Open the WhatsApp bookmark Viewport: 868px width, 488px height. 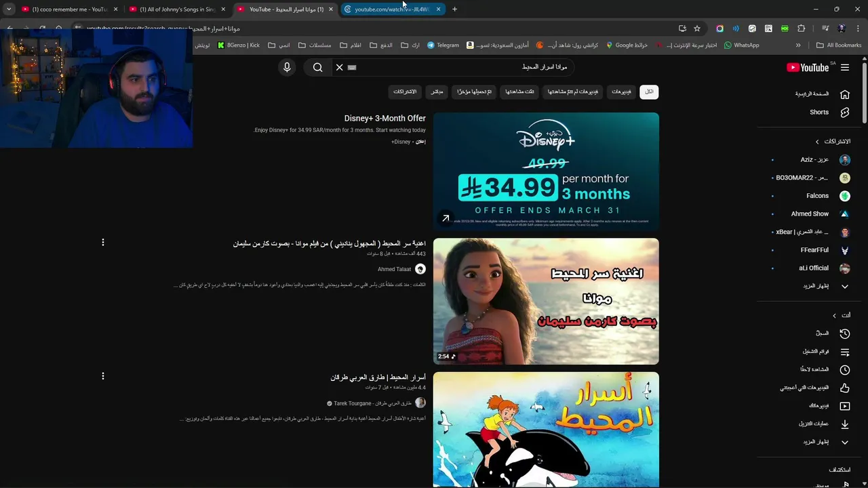pos(741,45)
